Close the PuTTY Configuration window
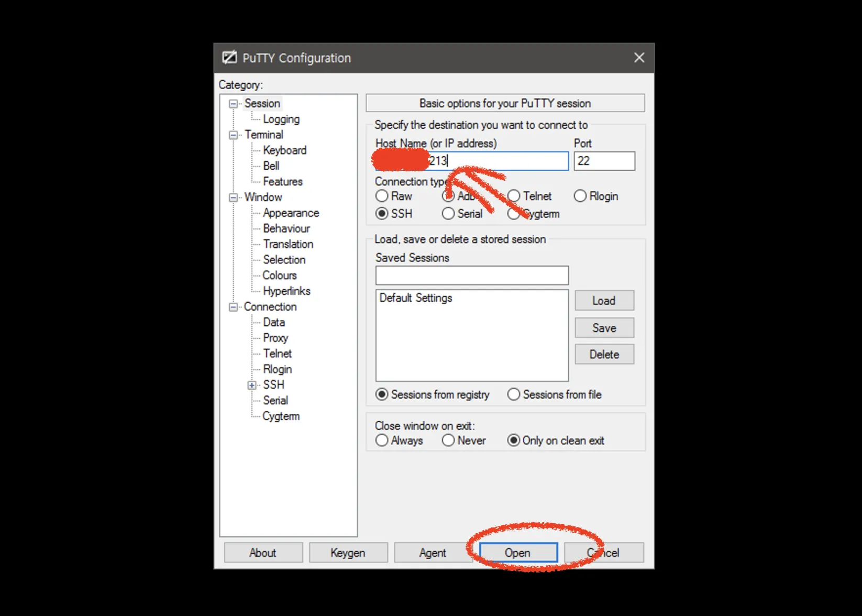Image resolution: width=862 pixels, height=616 pixels. tap(639, 58)
